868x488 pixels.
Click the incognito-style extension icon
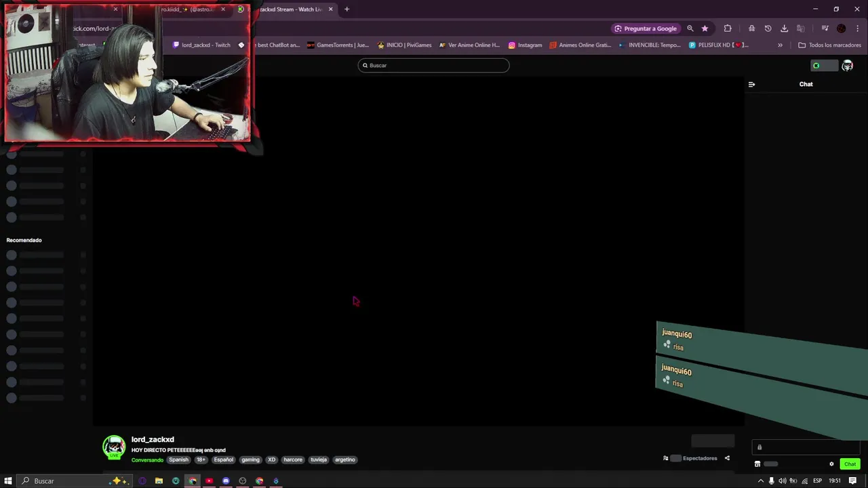point(751,28)
